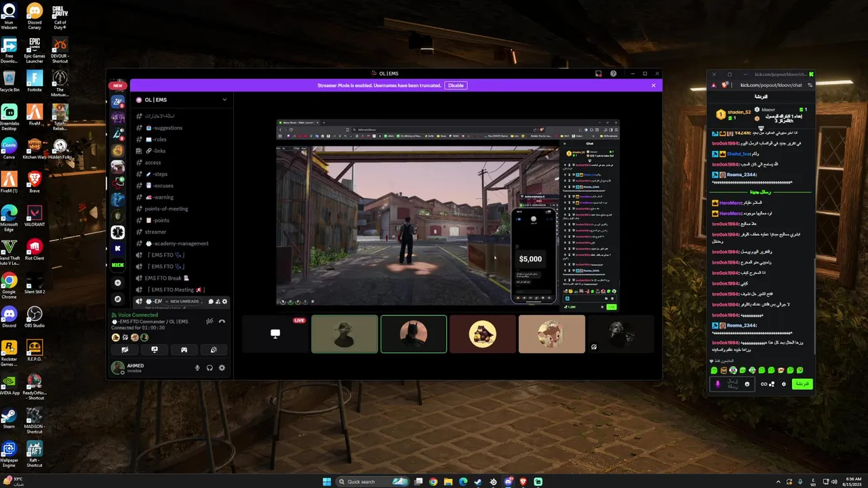The height and width of the screenshot is (488, 868).
Task: Open the Discord inbox icon in title bar
Action: click(x=598, y=73)
